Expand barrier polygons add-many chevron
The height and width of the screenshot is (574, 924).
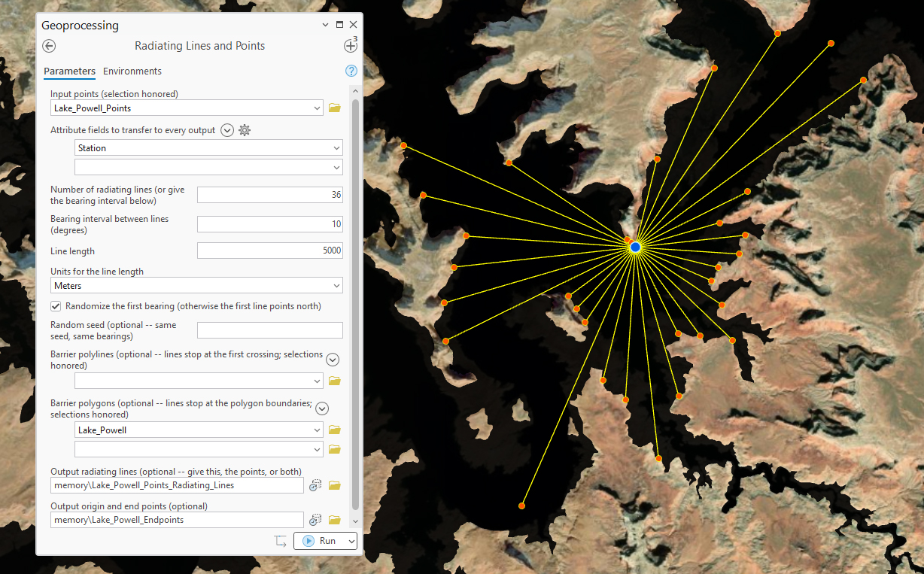pyautogui.click(x=322, y=408)
